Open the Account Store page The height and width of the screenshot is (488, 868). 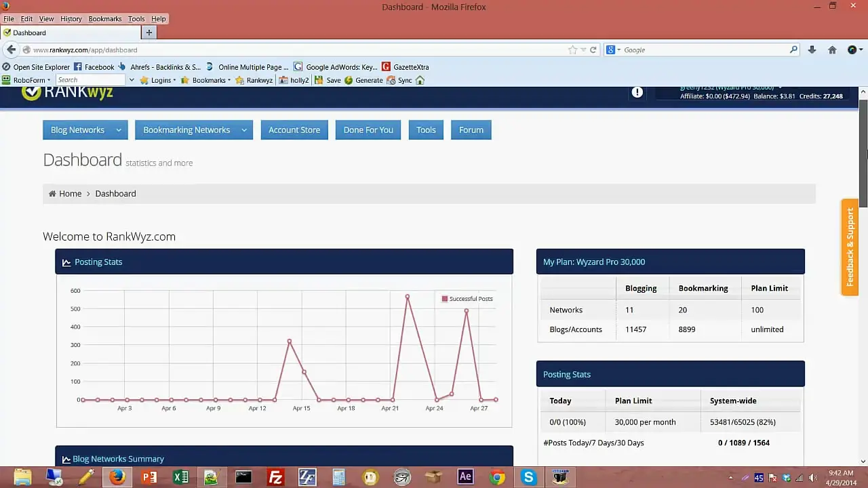click(x=294, y=130)
